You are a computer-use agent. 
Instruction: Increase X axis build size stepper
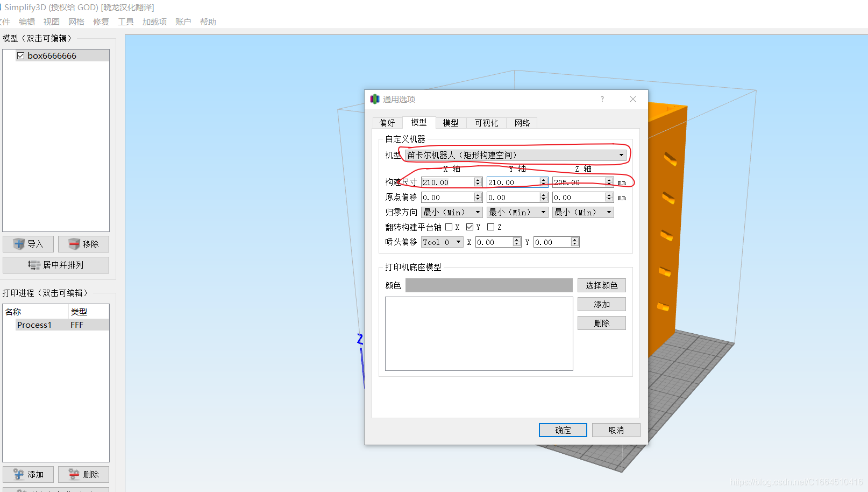point(478,180)
